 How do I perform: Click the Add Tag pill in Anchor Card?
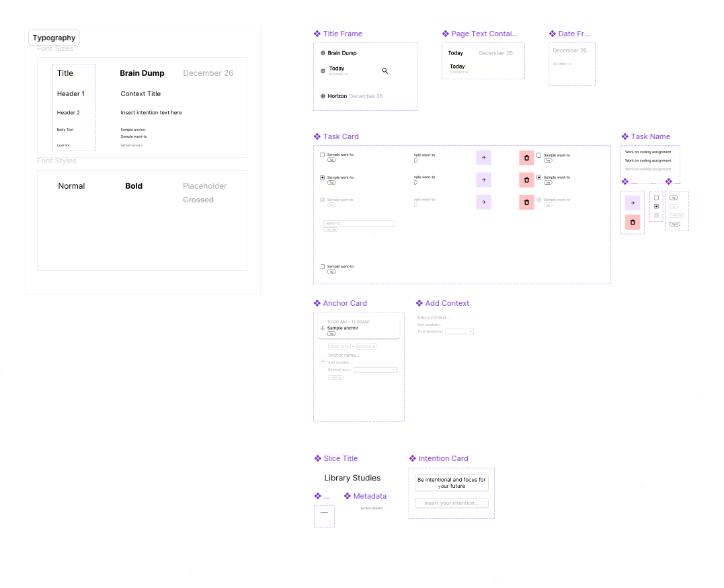(335, 378)
